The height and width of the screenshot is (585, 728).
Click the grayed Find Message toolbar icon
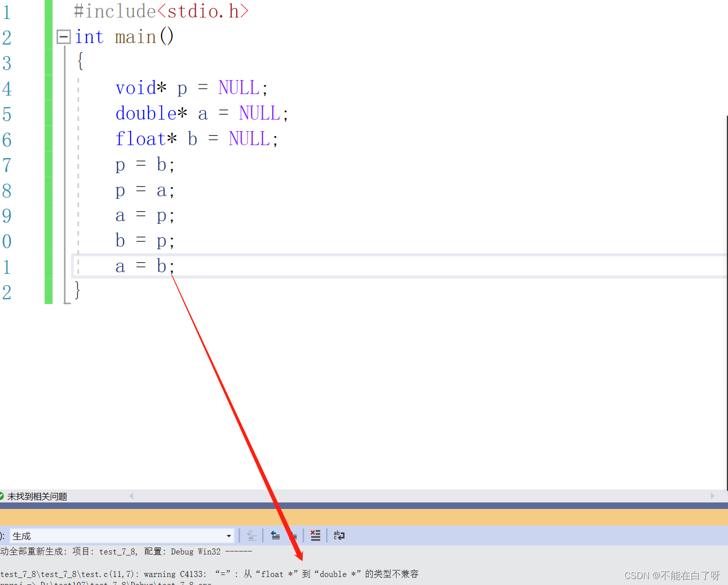tap(252, 535)
